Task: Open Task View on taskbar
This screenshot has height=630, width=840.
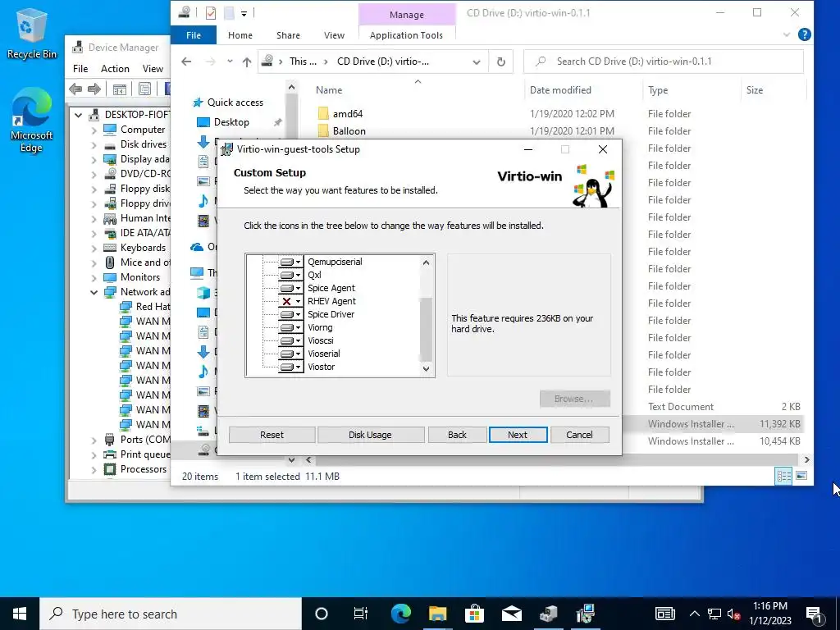Action: point(361,614)
